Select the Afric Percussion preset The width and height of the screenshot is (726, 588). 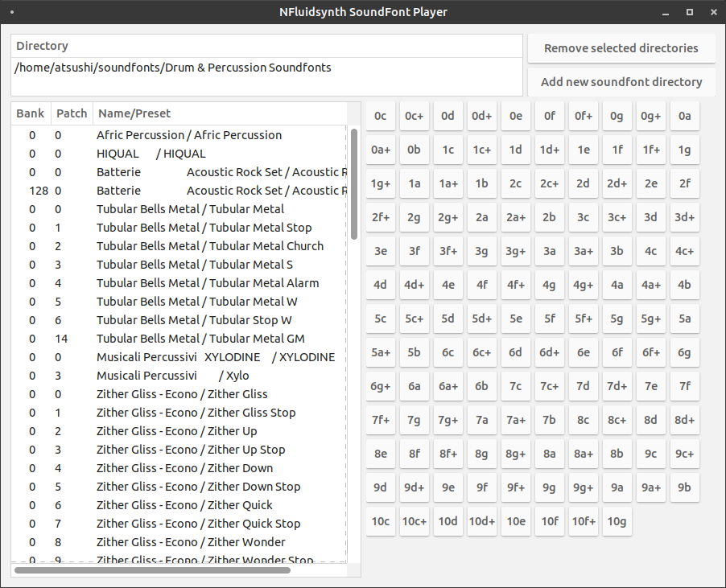(x=179, y=135)
